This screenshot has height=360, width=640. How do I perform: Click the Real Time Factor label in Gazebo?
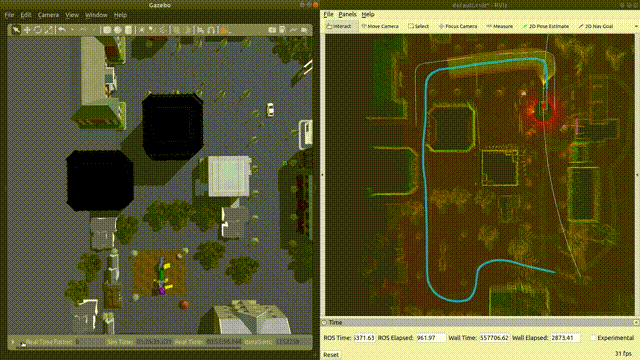(49, 342)
